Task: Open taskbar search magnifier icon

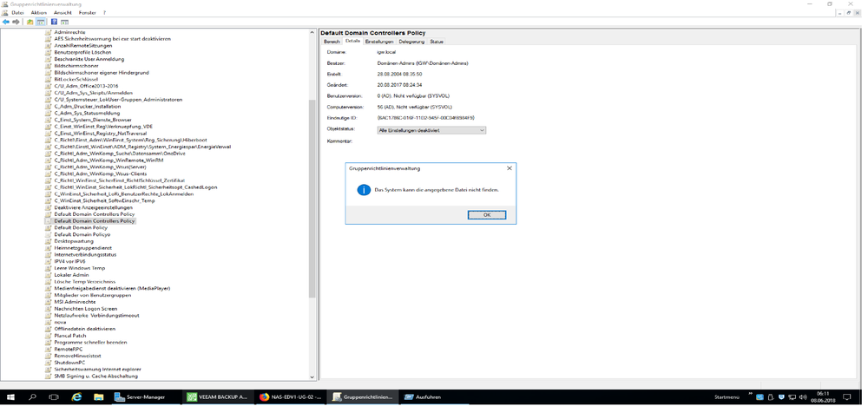Action: pos(32,397)
